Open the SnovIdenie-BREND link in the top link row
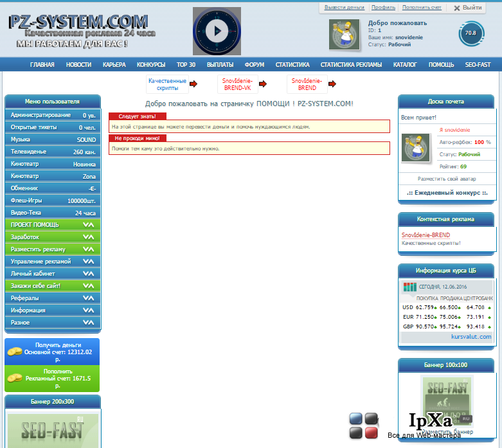Screen dimensions: 502x448 coord(307,84)
